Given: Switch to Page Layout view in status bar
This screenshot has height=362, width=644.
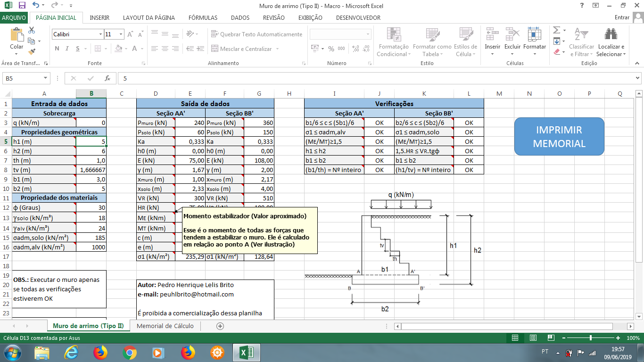Looking at the screenshot, I should [533, 338].
